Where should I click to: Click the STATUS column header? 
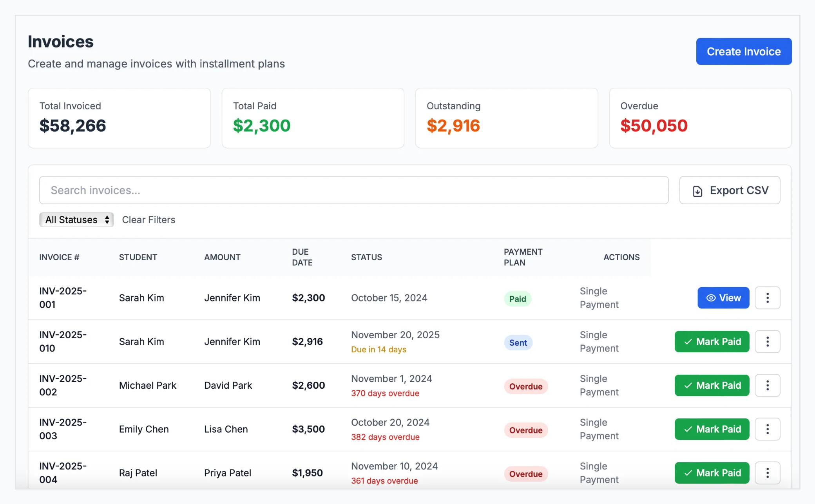tap(366, 257)
